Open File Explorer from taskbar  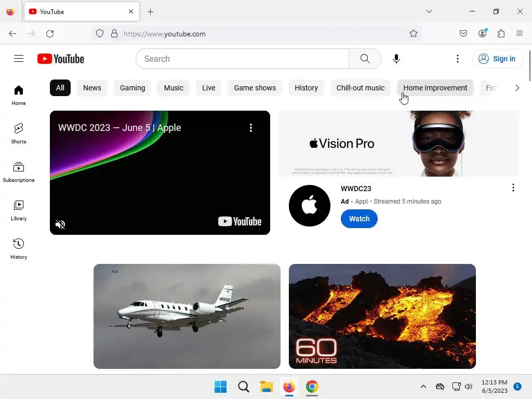[x=267, y=387]
